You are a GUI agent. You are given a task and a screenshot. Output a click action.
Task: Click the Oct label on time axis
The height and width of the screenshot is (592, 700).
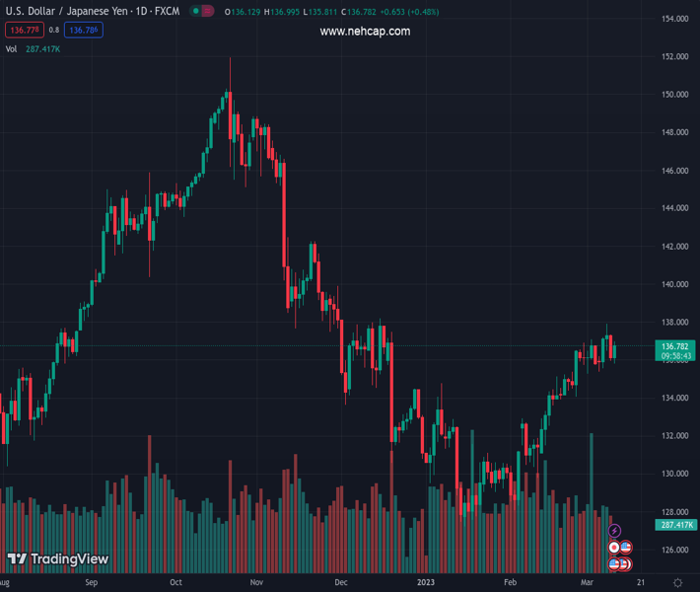[x=175, y=583]
